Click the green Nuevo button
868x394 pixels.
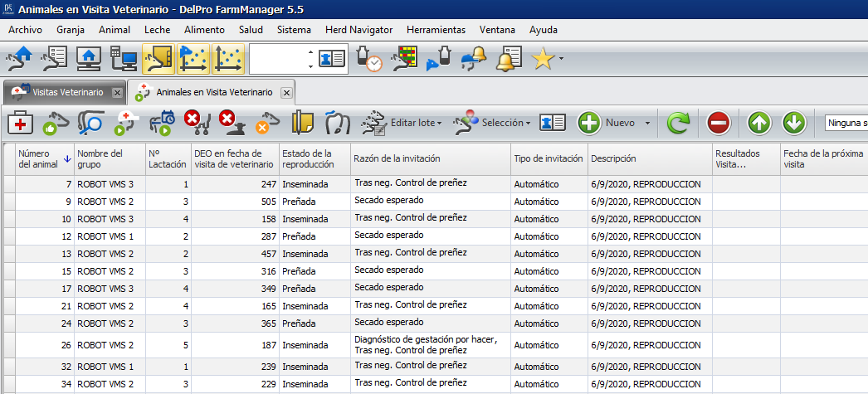590,123
